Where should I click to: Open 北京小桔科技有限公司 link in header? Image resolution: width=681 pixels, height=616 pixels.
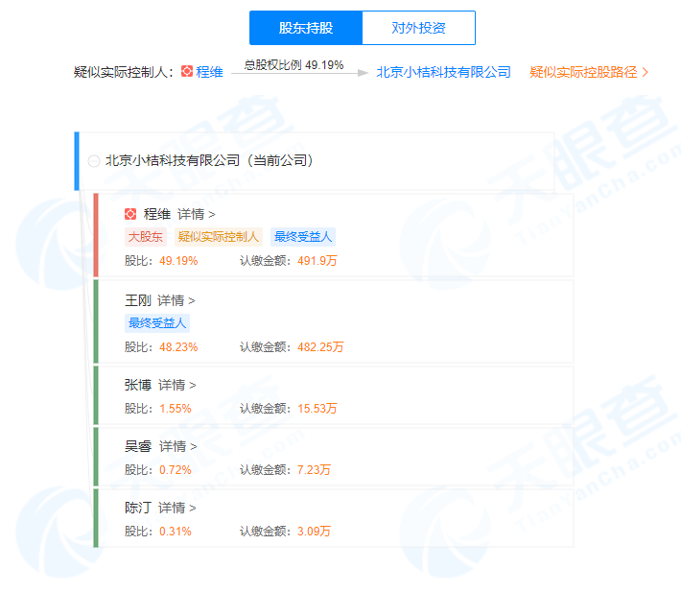pyautogui.click(x=443, y=72)
